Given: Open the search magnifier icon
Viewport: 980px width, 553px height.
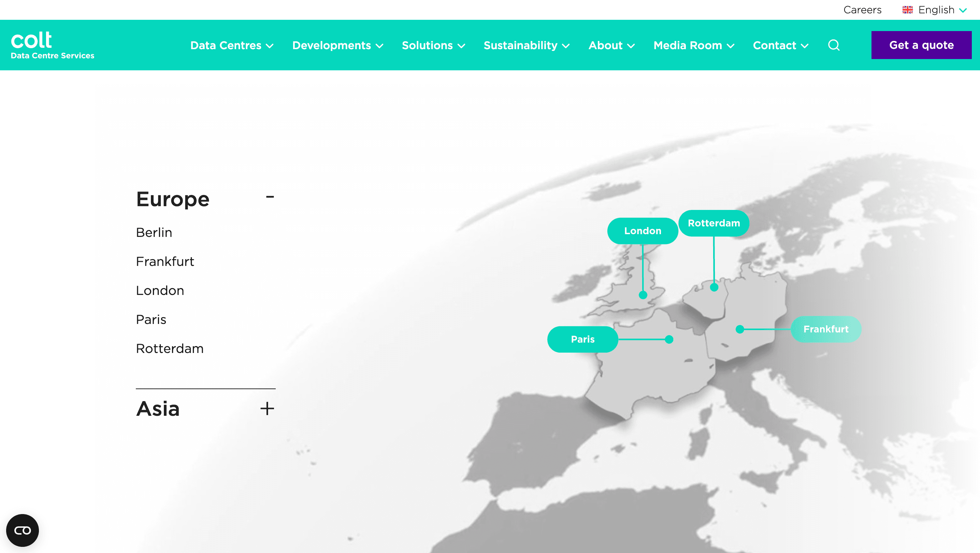Looking at the screenshot, I should pyautogui.click(x=834, y=45).
